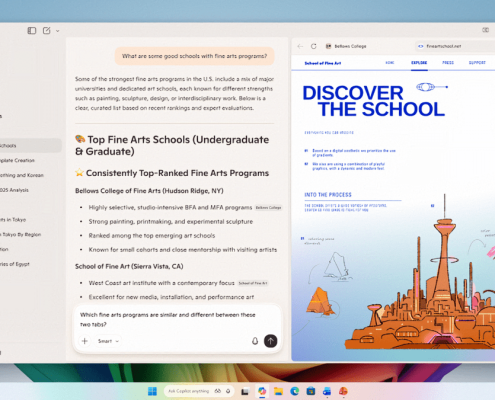Image resolution: width=495 pixels, height=400 pixels.
Task: Expand the arrow next to compose icon
Action: [x=57, y=31]
